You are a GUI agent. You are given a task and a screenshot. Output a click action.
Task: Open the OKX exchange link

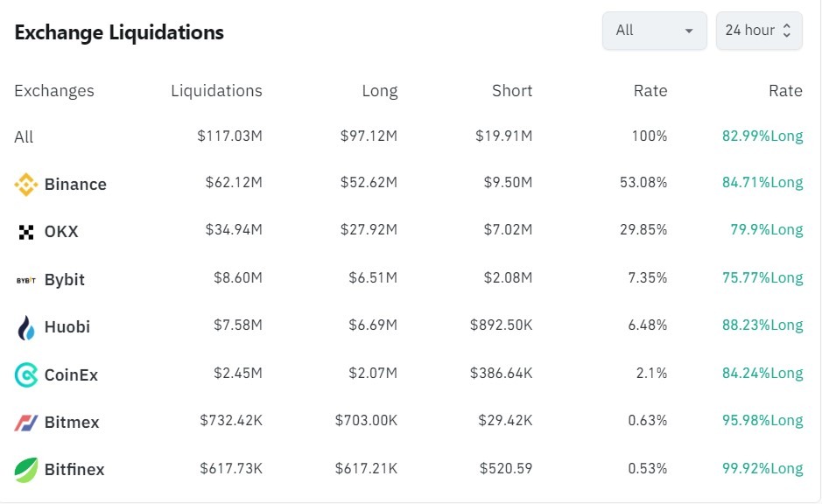61,232
